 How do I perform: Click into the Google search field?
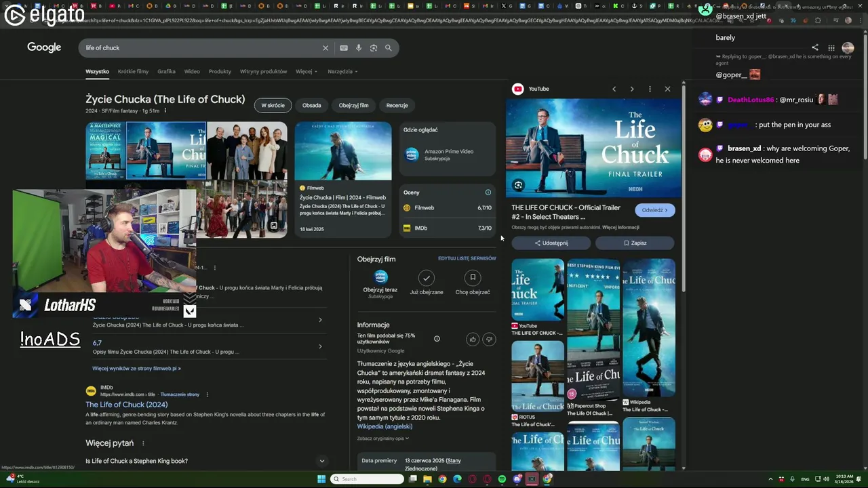click(x=200, y=48)
